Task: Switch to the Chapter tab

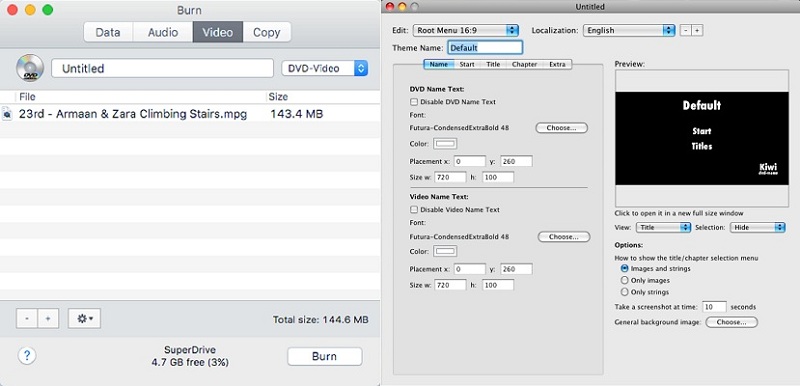Action: pos(524,65)
